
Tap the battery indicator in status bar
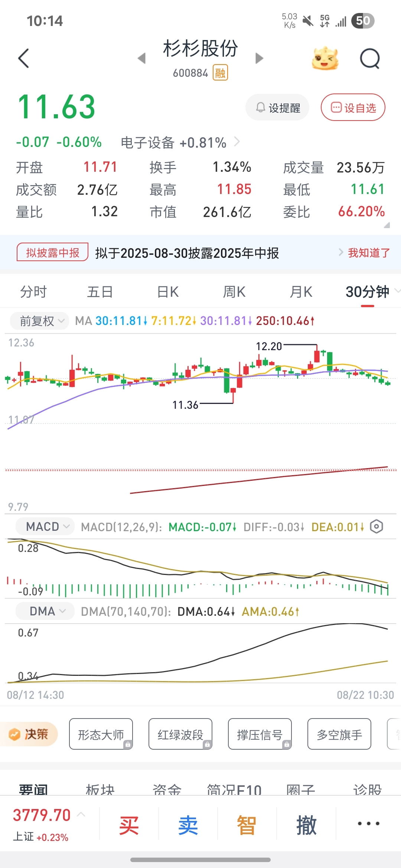tap(363, 21)
